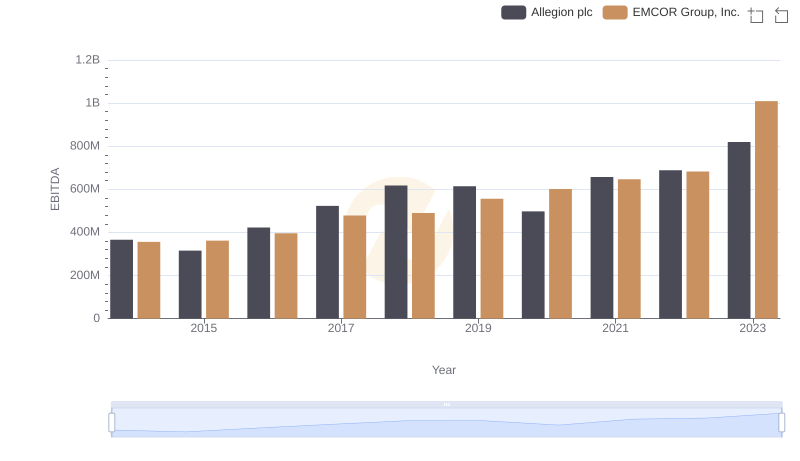Click the top drag bar of the zoom slider
Image resolution: width=800 pixels, height=461 pixels.
tap(446, 404)
